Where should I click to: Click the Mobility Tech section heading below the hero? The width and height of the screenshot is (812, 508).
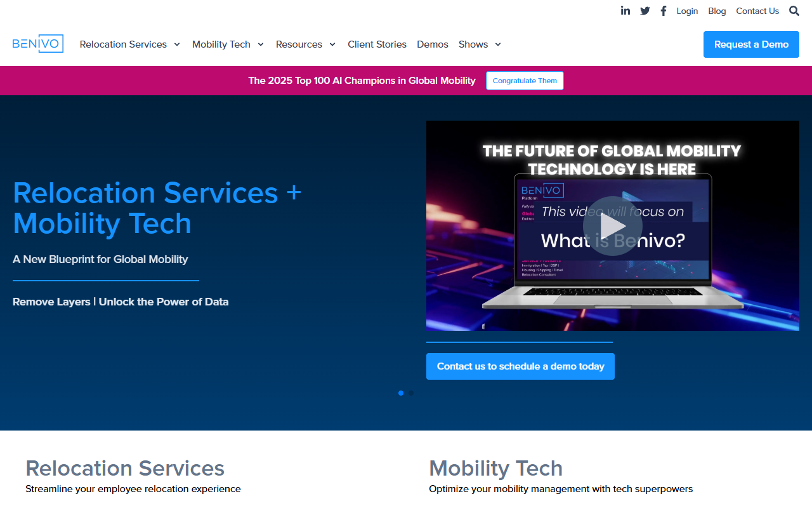[495, 468]
